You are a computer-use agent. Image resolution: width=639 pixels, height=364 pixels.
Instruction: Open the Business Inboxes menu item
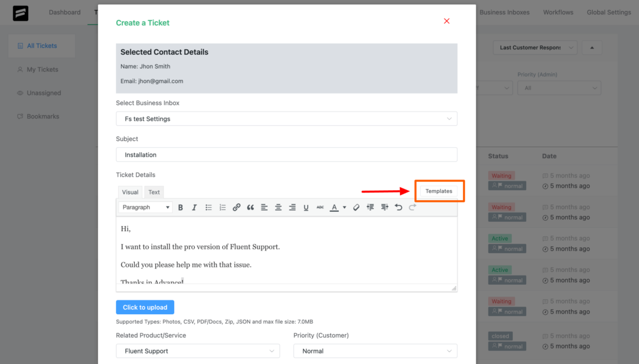coord(504,12)
